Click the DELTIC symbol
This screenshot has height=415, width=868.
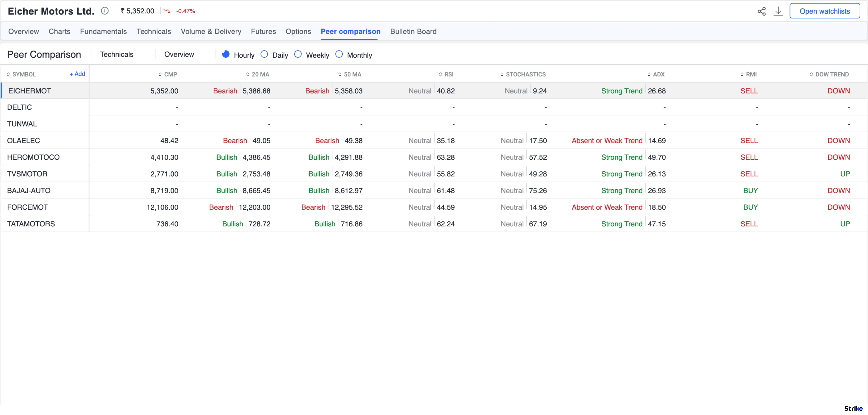click(x=19, y=107)
